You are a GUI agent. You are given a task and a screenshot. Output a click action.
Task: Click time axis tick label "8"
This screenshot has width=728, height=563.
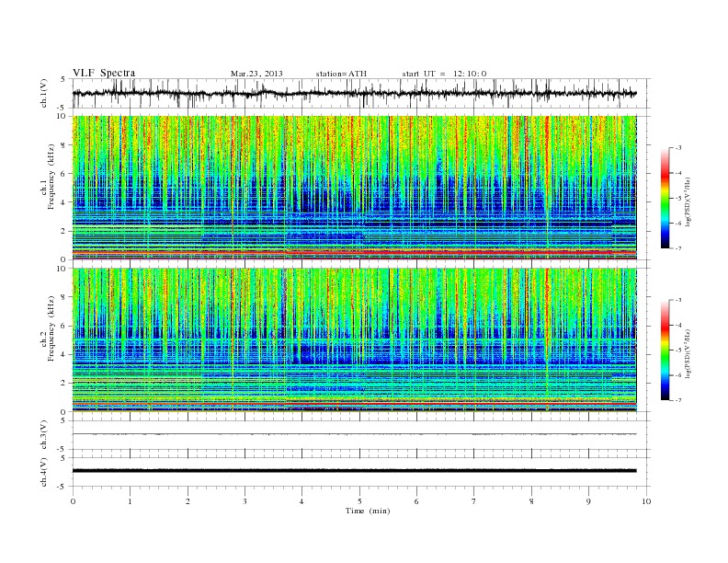click(x=531, y=501)
